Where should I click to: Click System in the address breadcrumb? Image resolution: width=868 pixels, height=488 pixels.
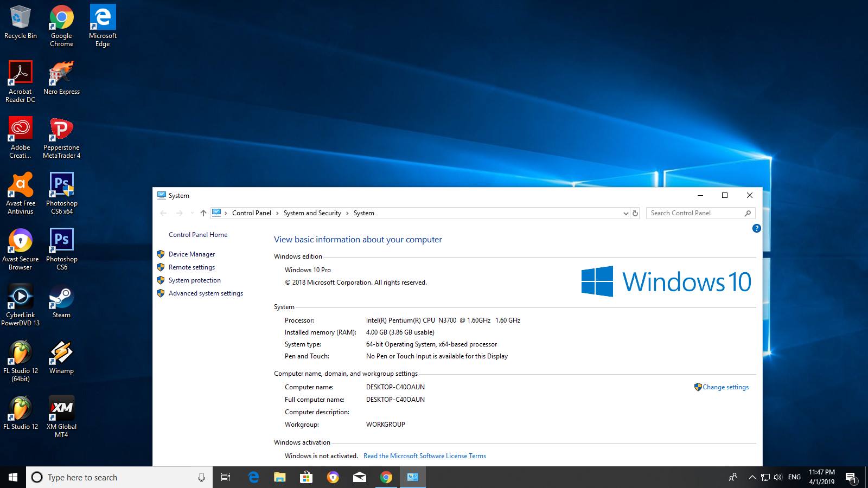(364, 213)
